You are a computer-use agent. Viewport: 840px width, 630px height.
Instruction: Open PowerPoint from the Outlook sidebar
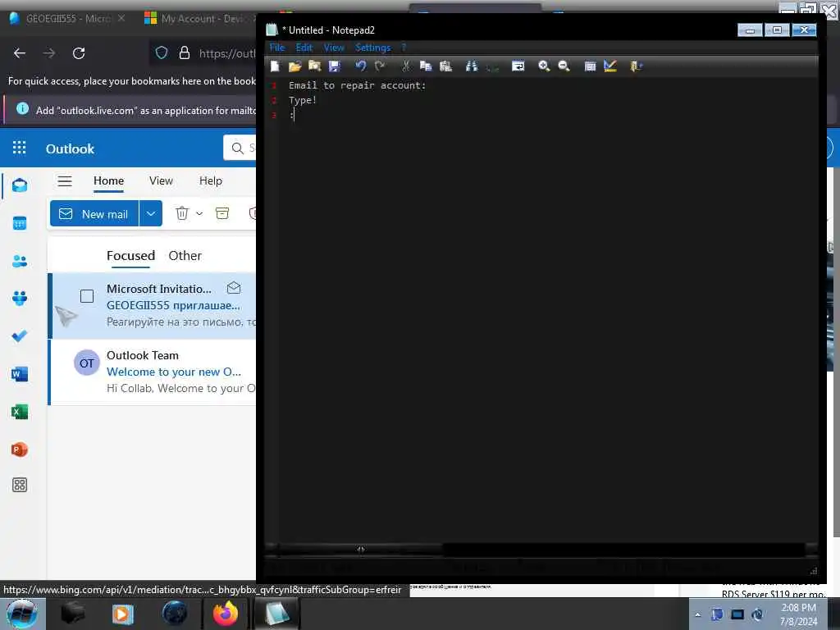point(20,450)
